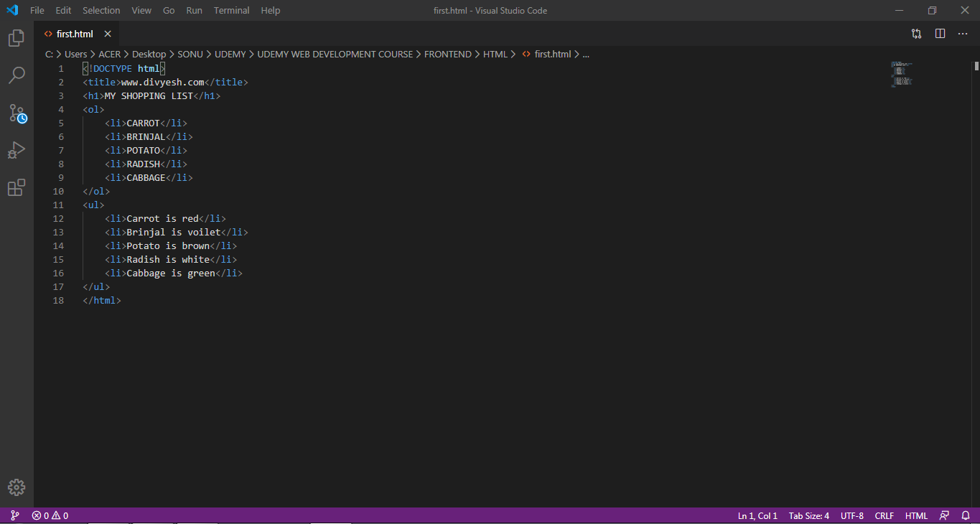Click the errors and warnings indicator
The height and width of the screenshot is (524, 980).
coord(49,515)
